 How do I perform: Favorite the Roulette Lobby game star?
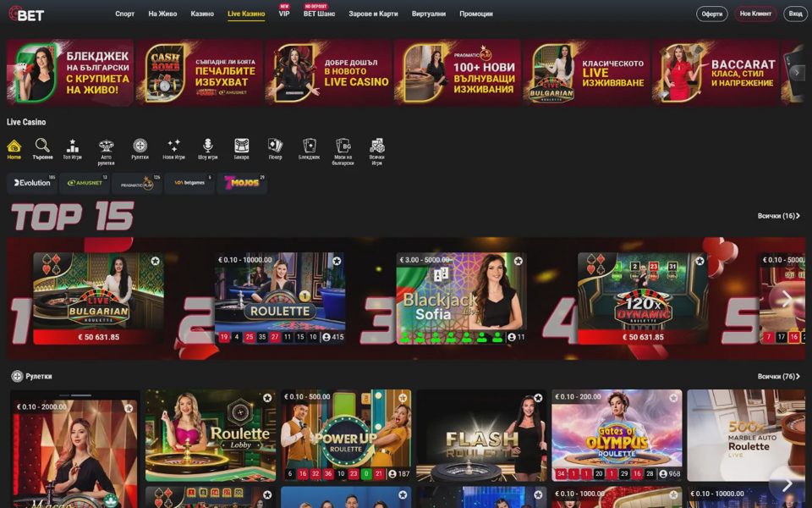[267, 398]
